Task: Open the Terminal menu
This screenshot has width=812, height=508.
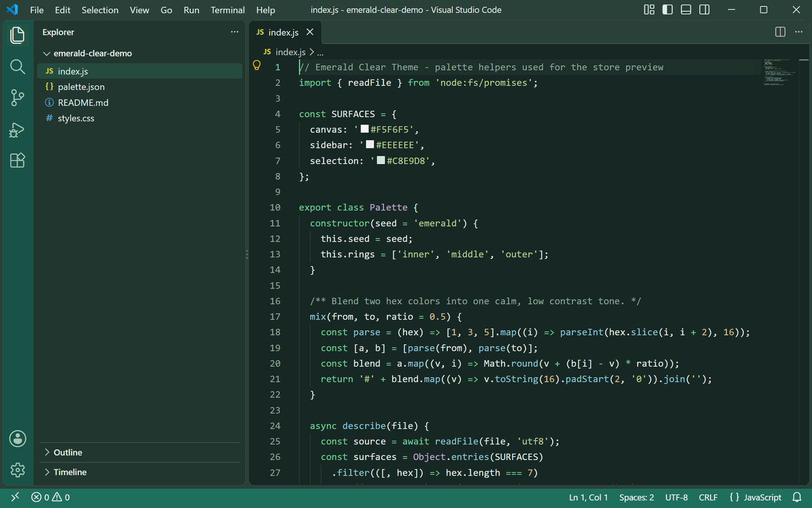Action: pos(228,10)
